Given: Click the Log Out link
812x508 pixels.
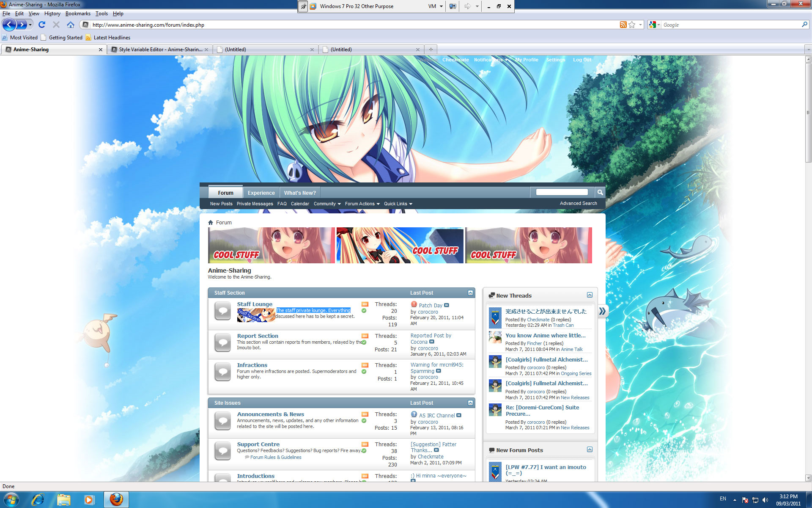Looking at the screenshot, I should [x=582, y=60].
